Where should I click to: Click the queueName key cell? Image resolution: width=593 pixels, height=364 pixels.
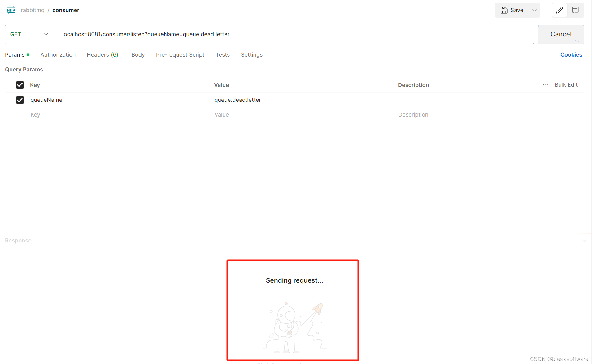point(118,100)
